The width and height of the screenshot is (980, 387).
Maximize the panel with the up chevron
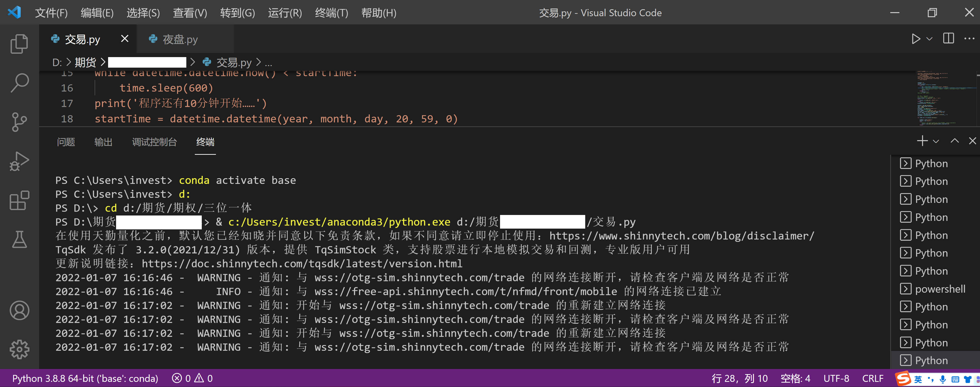tap(955, 141)
